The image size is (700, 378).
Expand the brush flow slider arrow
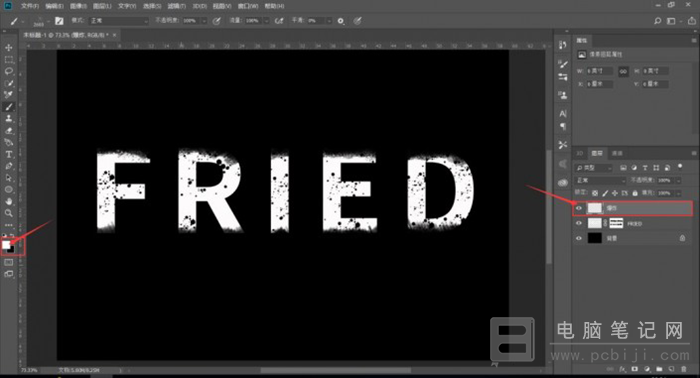(267, 21)
